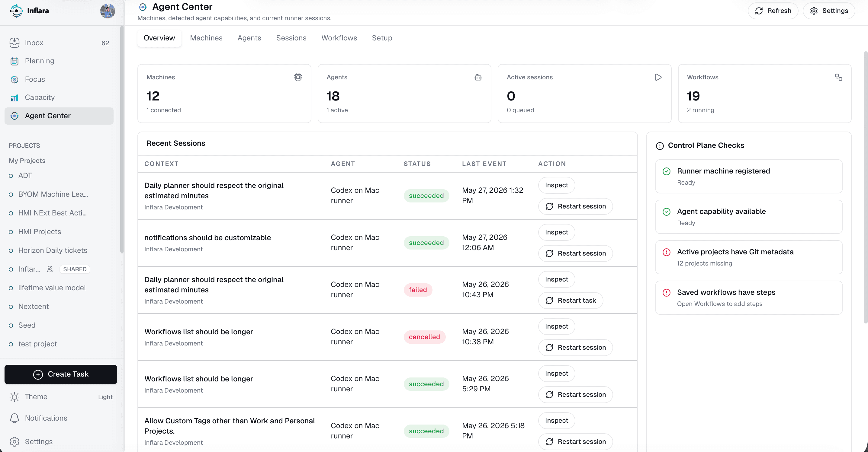Screen dimensions: 868x452
Task: Click the robot icon on Agents card
Action: tap(478, 78)
